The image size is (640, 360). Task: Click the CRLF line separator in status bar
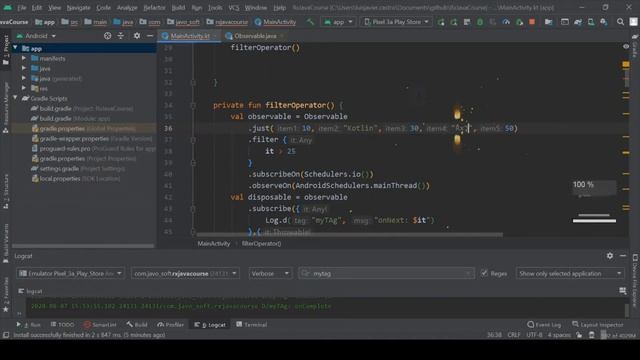[x=513, y=335]
